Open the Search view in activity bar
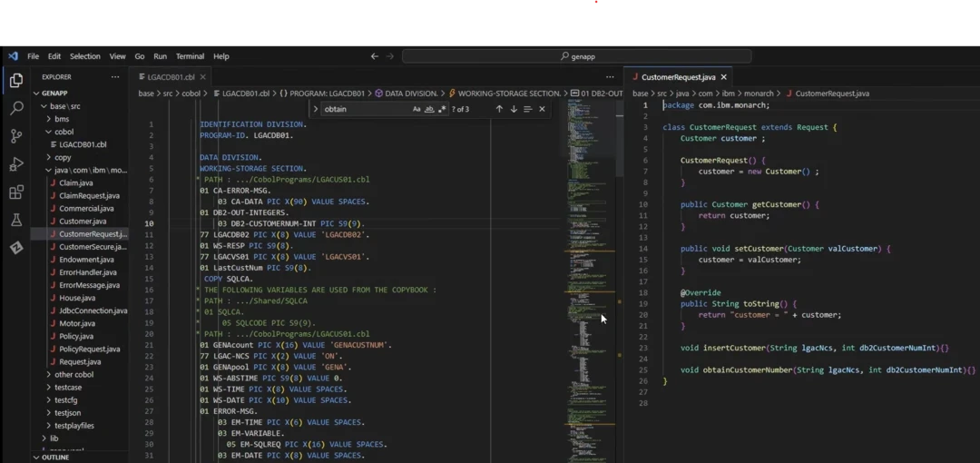The height and width of the screenshot is (463, 980). click(x=16, y=108)
